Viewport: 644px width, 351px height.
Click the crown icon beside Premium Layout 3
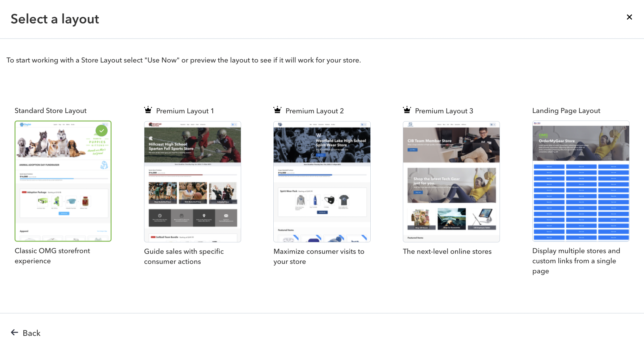tap(407, 110)
